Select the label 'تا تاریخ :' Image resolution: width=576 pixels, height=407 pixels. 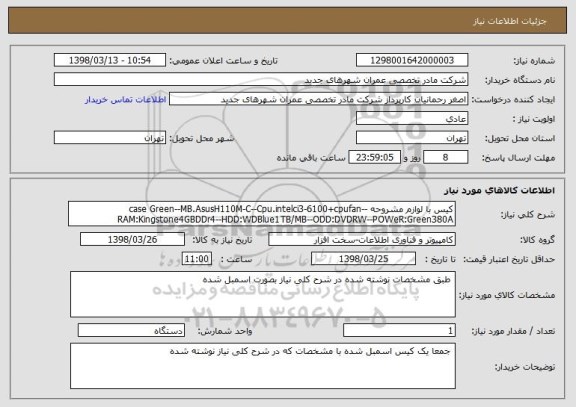tap(440, 259)
